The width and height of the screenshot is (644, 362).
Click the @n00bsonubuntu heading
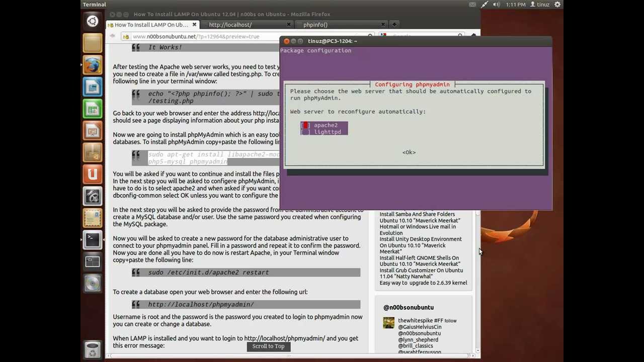pyautogui.click(x=408, y=307)
